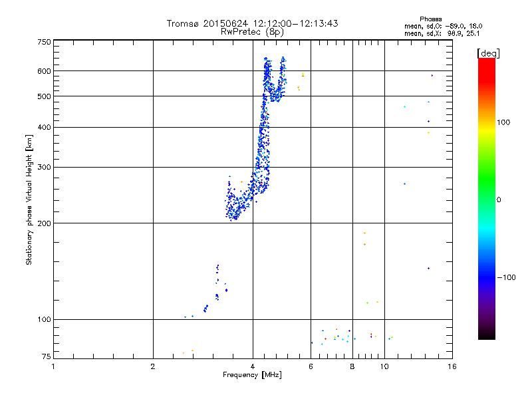
Task: Click the 'RwPretec (8p)' subtitle
Action: click(252, 32)
